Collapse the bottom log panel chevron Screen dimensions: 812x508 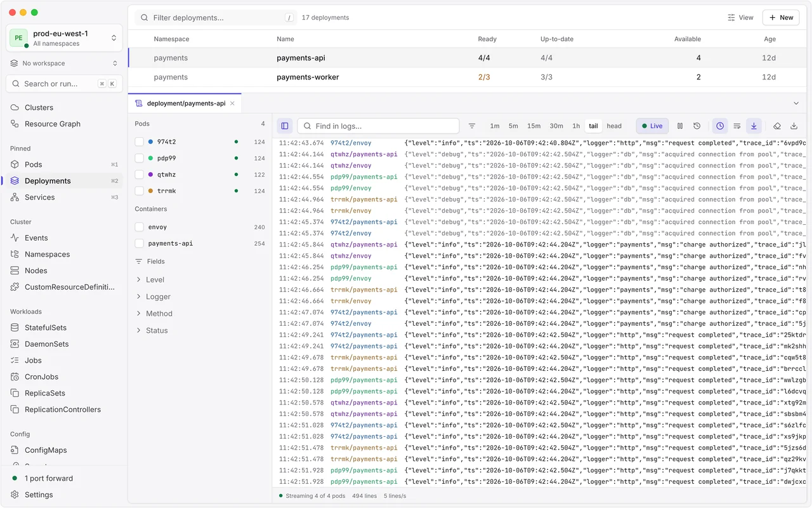[796, 104]
